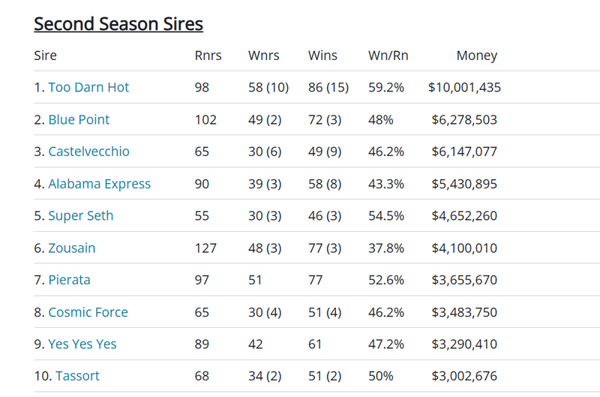Screen dimensions: 600x397
Task: Click the Rnrs column header
Action: (x=208, y=56)
